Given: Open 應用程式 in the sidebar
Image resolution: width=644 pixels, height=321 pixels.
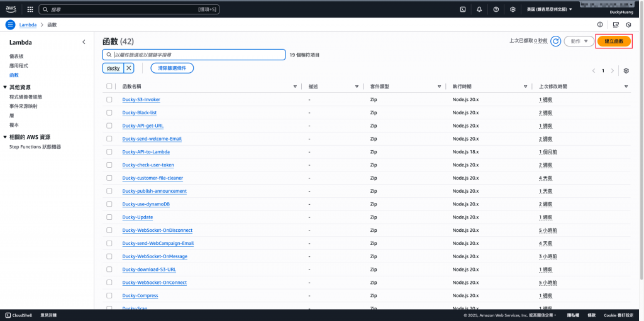Looking at the screenshot, I should [x=18, y=66].
